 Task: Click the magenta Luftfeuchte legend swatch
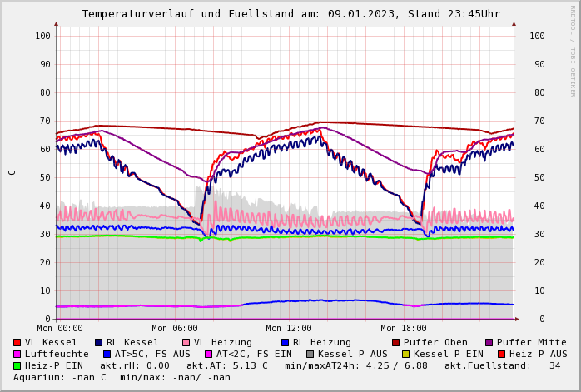(x=17, y=355)
